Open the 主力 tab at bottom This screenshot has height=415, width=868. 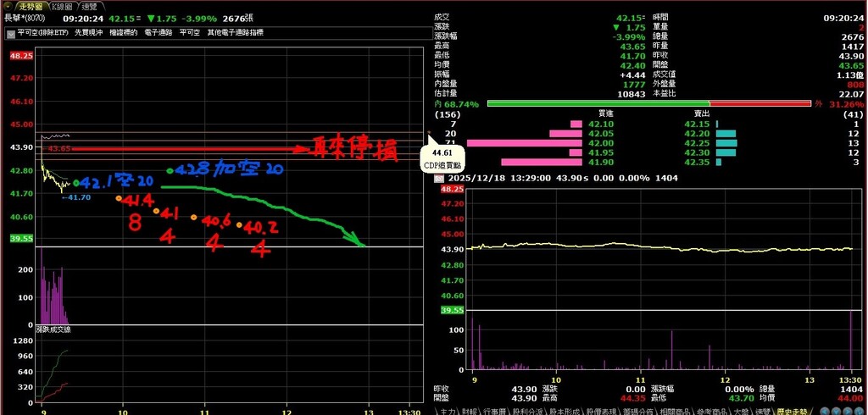447,410
